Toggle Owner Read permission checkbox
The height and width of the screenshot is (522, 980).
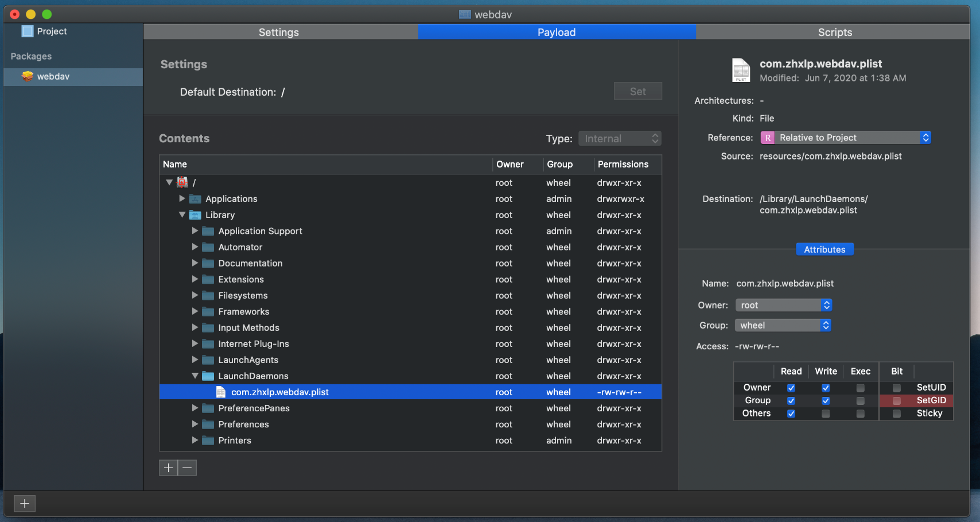tap(791, 388)
